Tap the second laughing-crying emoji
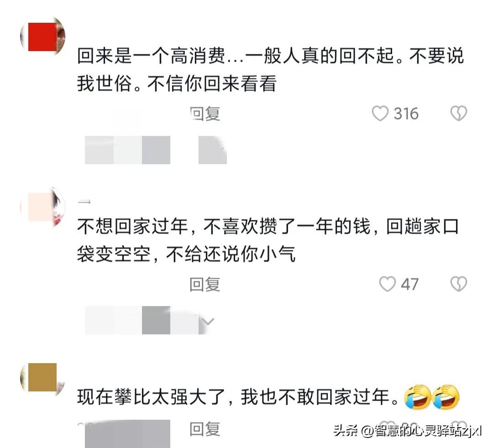This screenshot has width=493, height=448. pos(446,396)
